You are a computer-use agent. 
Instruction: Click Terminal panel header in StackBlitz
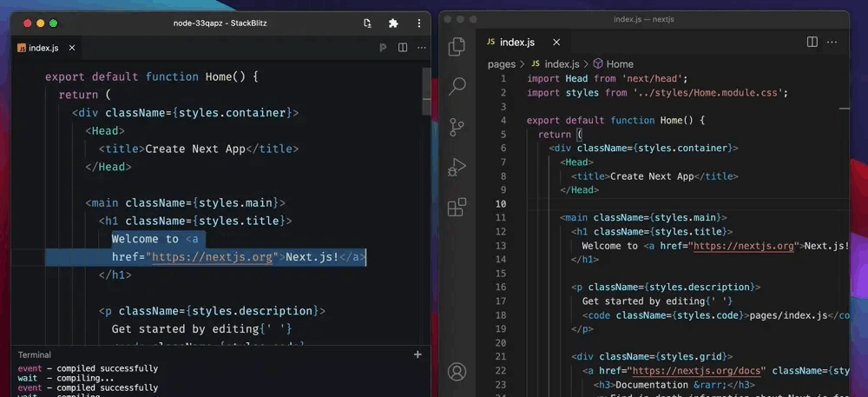[x=35, y=355]
